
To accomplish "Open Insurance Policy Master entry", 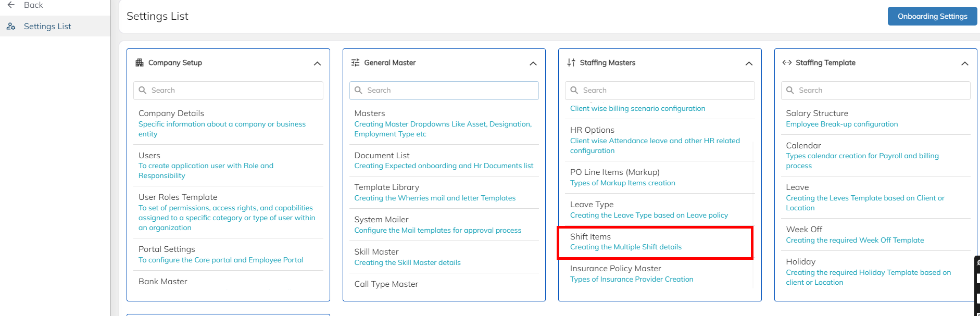I will 615,268.
